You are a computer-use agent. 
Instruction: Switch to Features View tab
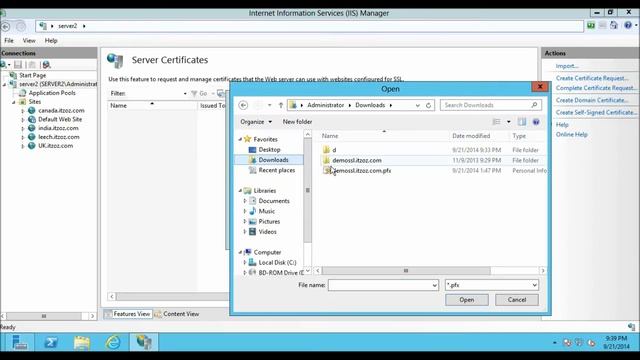(x=127, y=314)
